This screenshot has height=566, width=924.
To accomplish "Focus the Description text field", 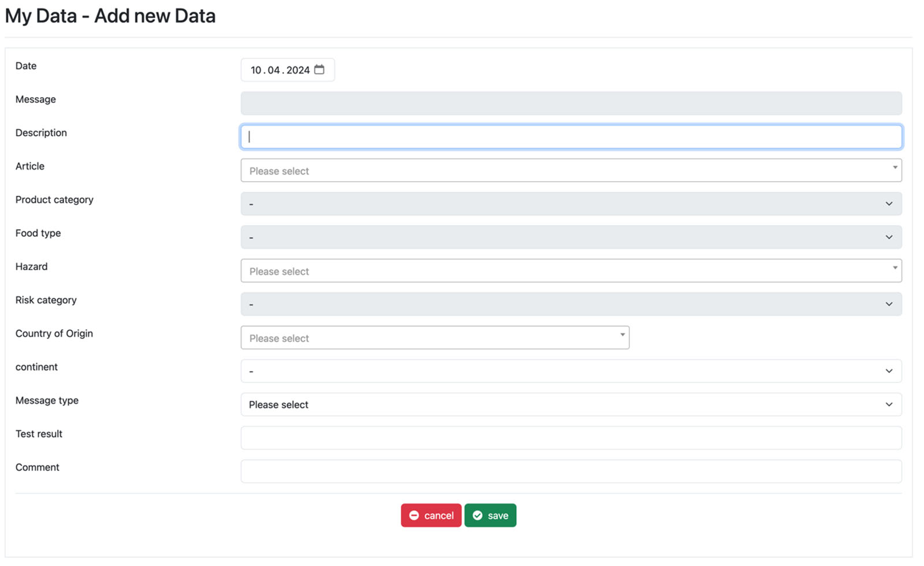I will (571, 137).
